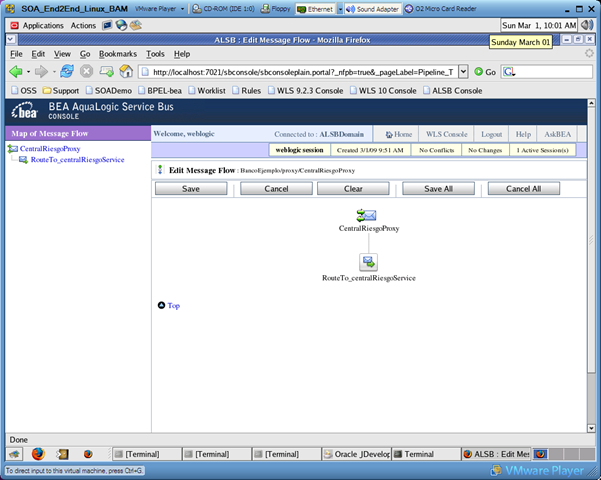Open the Edit menu
This screenshot has width=601, height=480.
(38, 54)
